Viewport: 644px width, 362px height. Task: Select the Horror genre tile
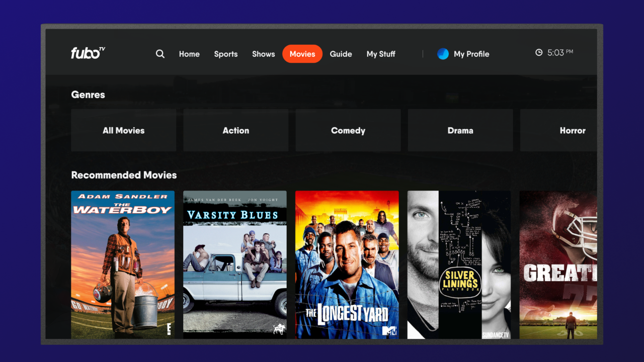(573, 130)
